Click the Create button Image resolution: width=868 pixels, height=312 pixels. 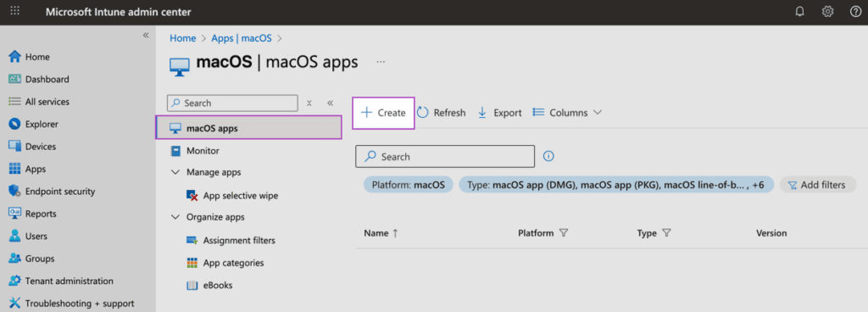384,112
